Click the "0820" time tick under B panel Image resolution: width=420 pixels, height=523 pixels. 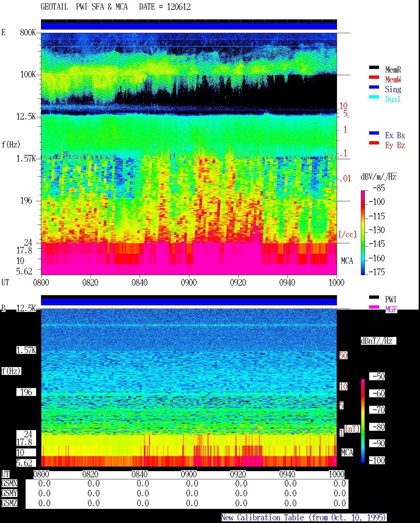pyautogui.click(x=90, y=474)
